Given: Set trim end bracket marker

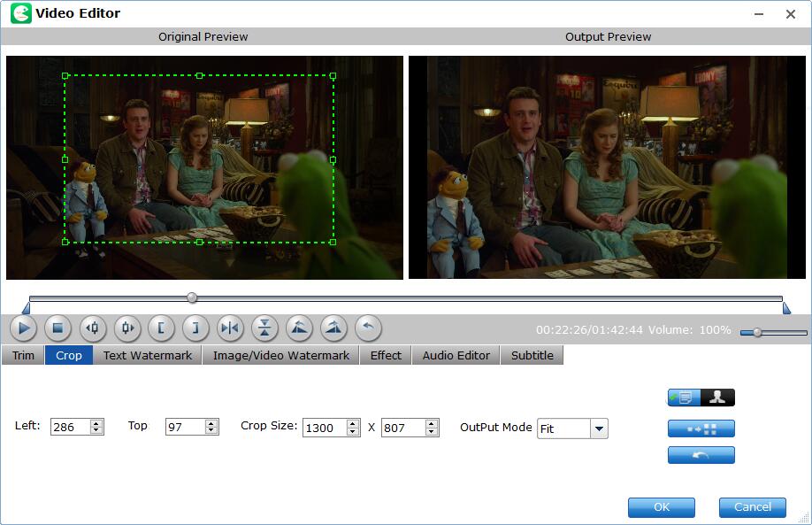Looking at the screenshot, I should 195,328.
